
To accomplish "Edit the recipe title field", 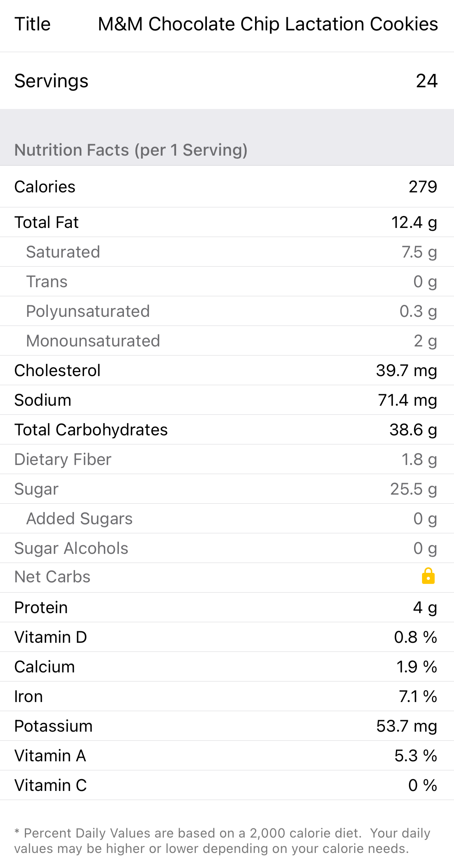I will [268, 24].
